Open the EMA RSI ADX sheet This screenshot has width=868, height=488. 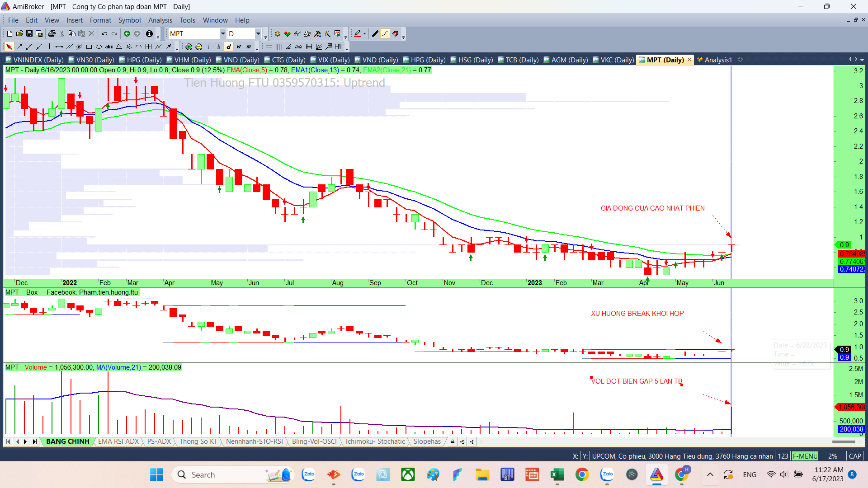[x=118, y=441]
